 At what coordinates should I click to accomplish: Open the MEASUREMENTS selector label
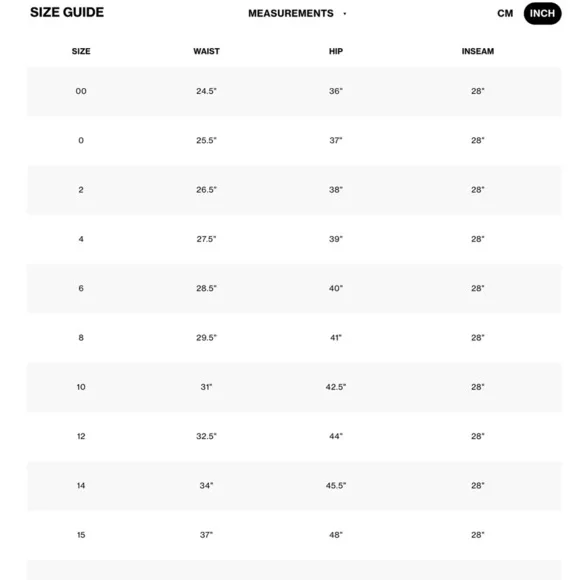[x=290, y=13]
